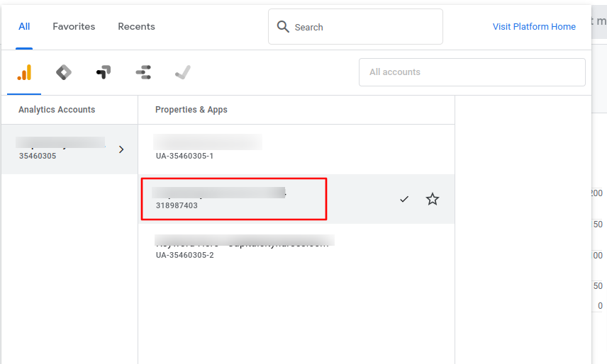607x364 pixels.
Task: Click the All accounts filter field
Action: click(472, 72)
